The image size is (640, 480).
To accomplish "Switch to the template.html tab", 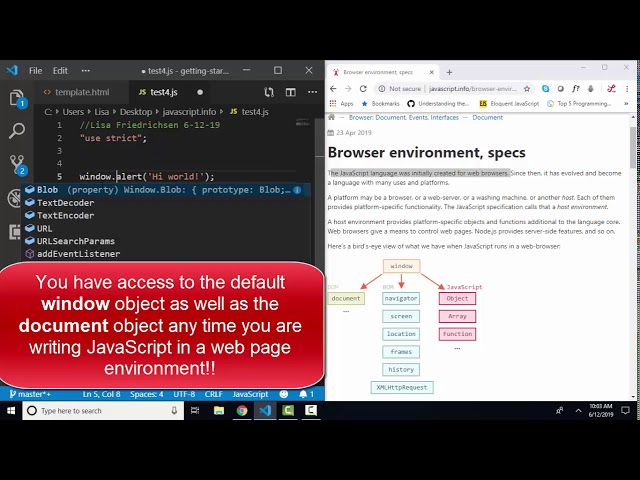I will (x=77, y=92).
